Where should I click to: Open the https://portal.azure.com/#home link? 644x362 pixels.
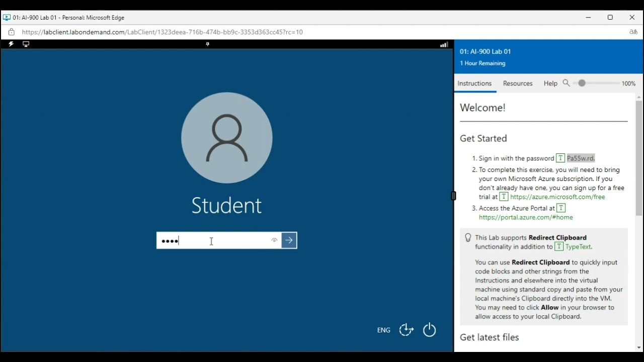(x=526, y=218)
